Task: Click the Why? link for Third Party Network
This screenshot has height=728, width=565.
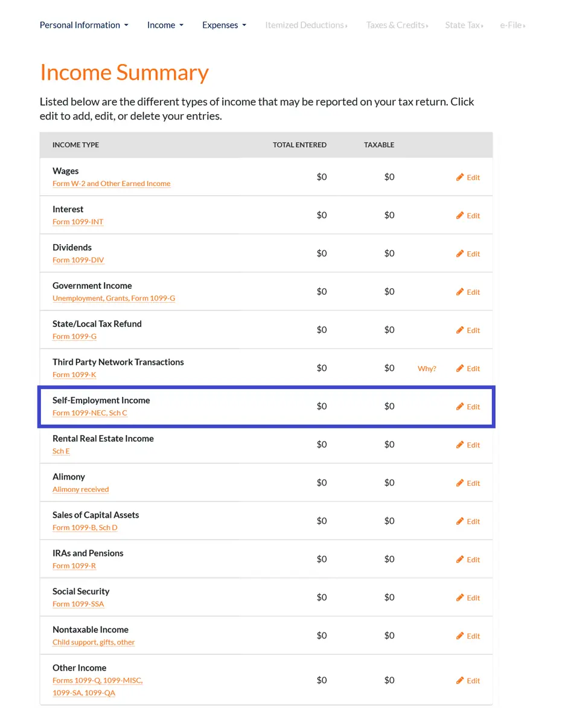Action: point(427,369)
